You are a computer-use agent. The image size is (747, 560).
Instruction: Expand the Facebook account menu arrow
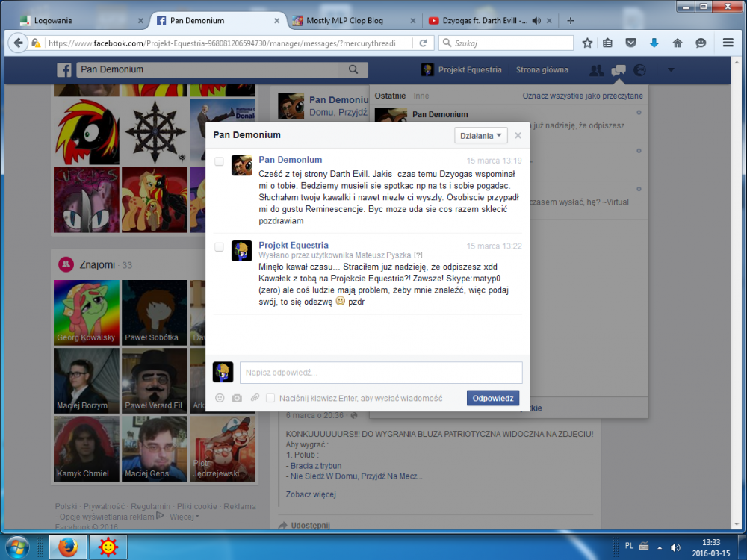pyautogui.click(x=670, y=70)
